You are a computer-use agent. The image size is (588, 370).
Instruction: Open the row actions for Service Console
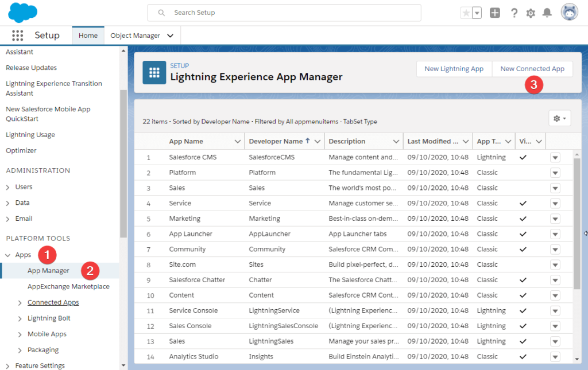(x=555, y=311)
